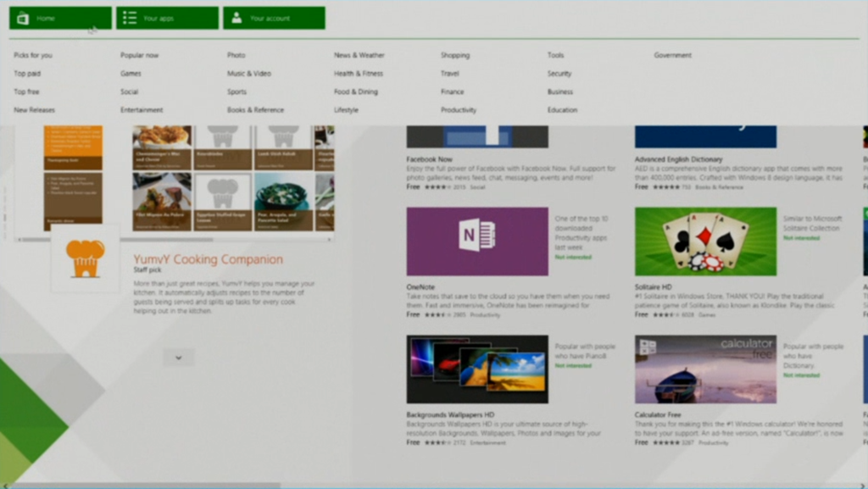The height and width of the screenshot is (489, 868).
Task: Browse the Photo category
Action: pyautogui.click(x=236, y=55)
